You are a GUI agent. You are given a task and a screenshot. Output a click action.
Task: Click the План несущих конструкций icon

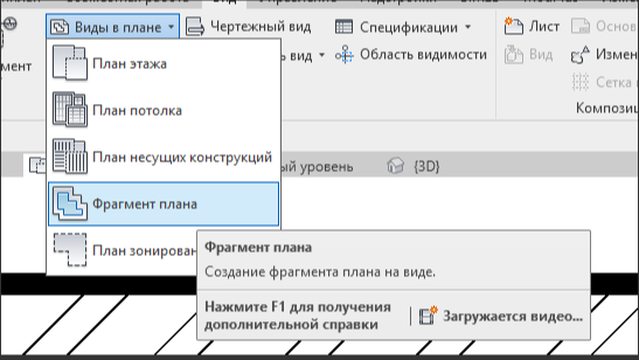click(70, 157)
